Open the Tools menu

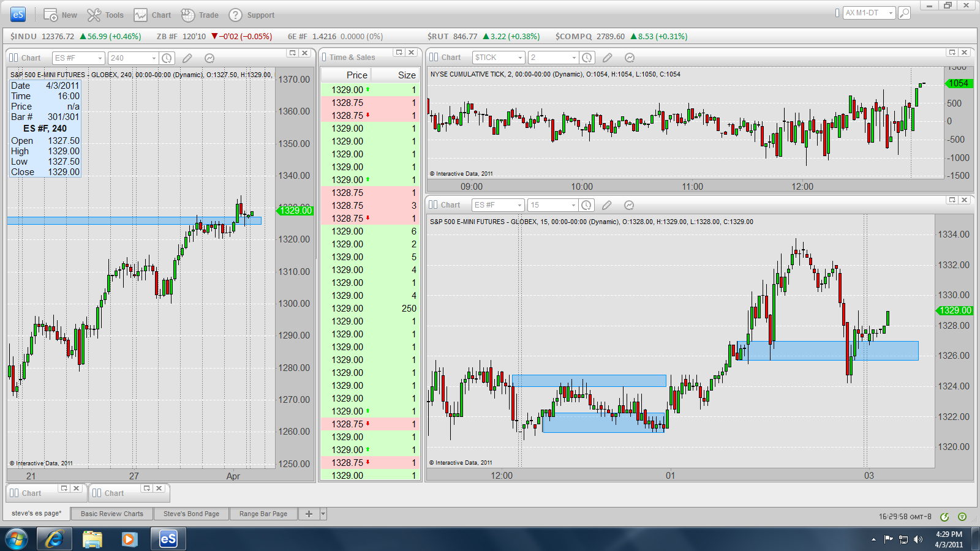coord(105,15)
